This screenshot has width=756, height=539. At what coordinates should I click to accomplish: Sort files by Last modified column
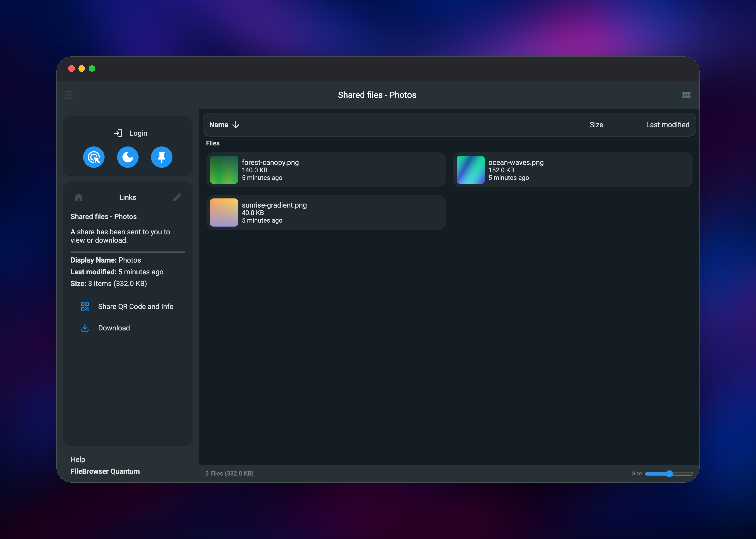click(668, 125)
